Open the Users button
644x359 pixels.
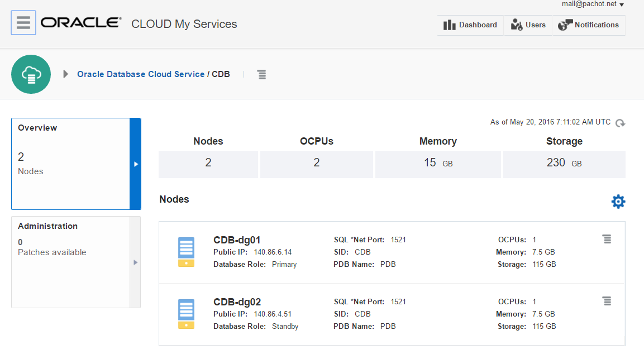[528, 25]
